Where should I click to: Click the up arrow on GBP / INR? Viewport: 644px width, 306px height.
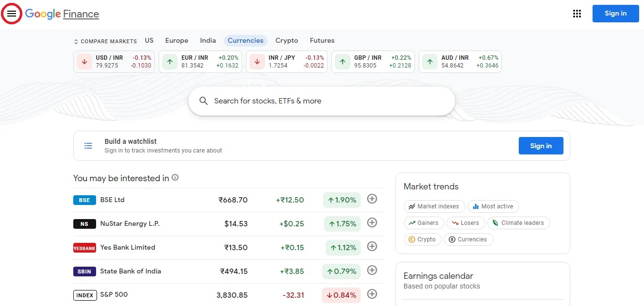coord(343,62)
